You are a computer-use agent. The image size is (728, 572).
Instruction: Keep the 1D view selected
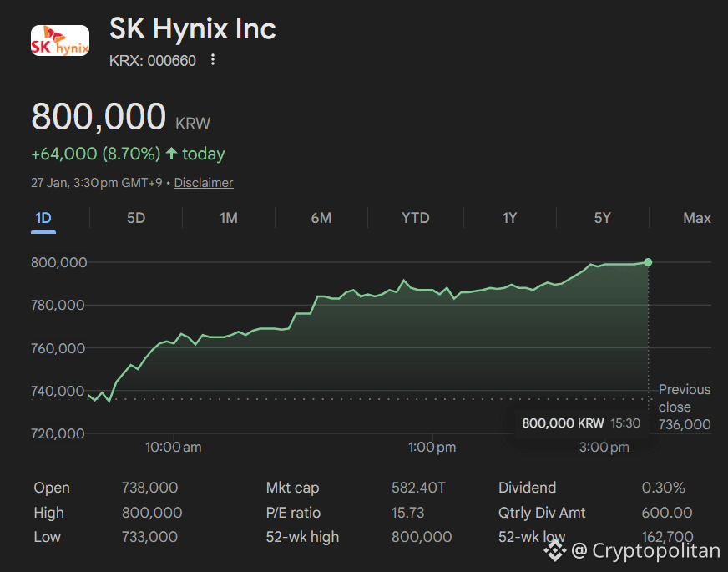click(x=43, y=217)
